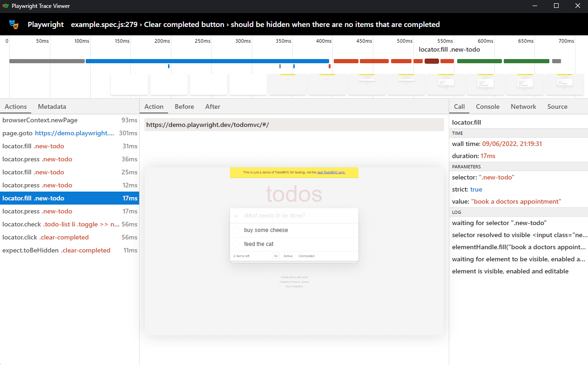588x365 pixels.
Task: Click the toggle-all chevron in the todo input
Action: (236, 215)
